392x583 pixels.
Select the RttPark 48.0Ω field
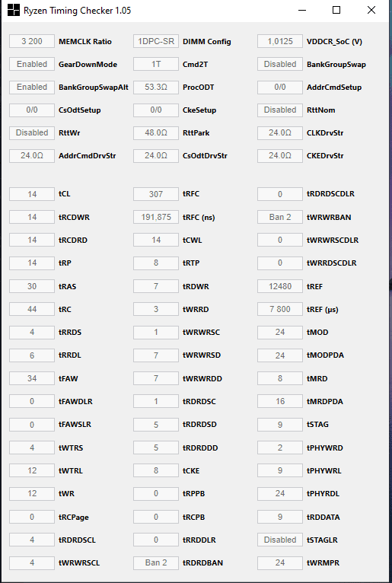[156, 132]
